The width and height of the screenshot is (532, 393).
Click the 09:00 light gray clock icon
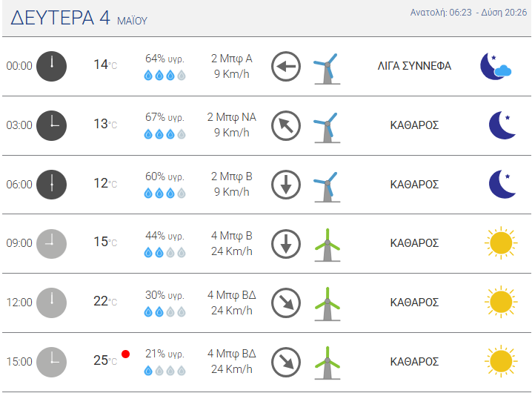point(52,243)
